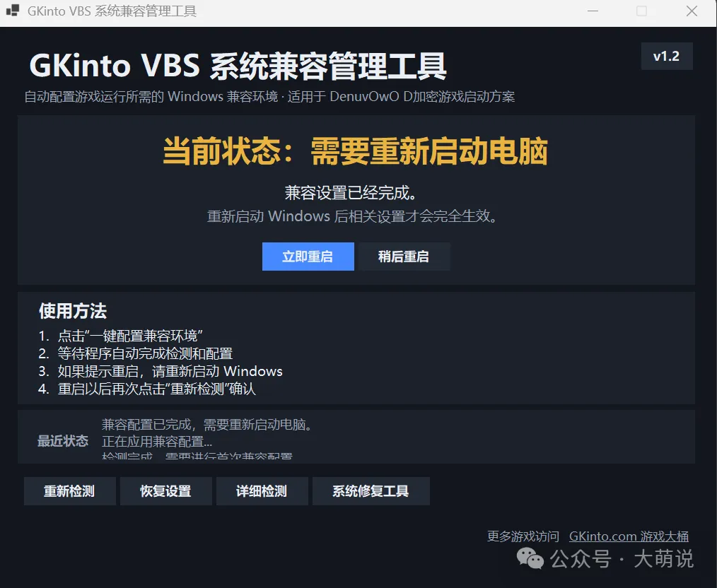Click text 重新启动 Windows 后相关设置才会完全生效。

[x=352, y=216]
